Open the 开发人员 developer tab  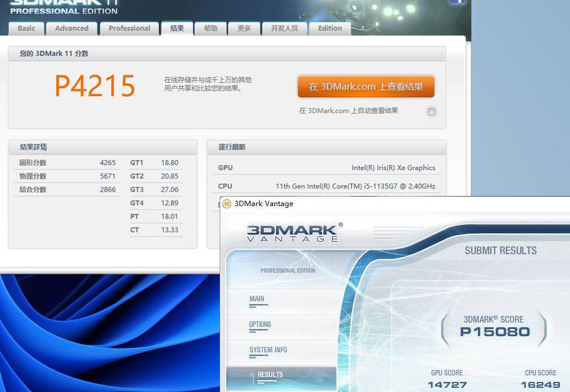pyautogui.click(x=284, y=29)
